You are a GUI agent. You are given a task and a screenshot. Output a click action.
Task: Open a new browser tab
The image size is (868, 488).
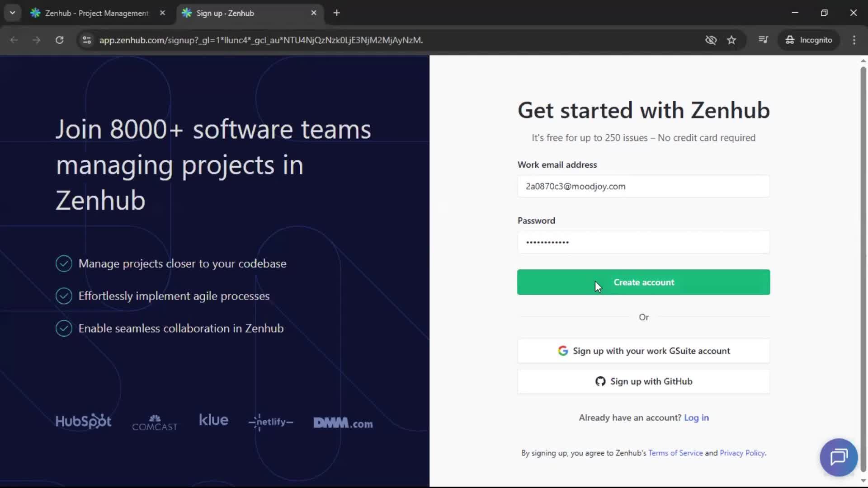(337, 13)
